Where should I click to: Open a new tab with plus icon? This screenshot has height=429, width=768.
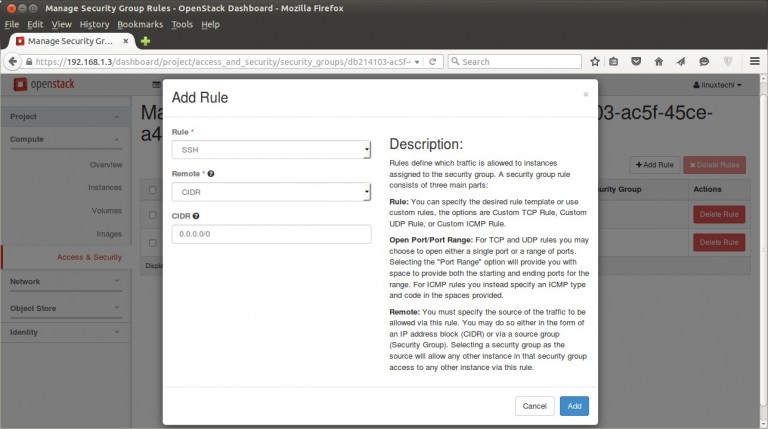[x=146, y=41]
